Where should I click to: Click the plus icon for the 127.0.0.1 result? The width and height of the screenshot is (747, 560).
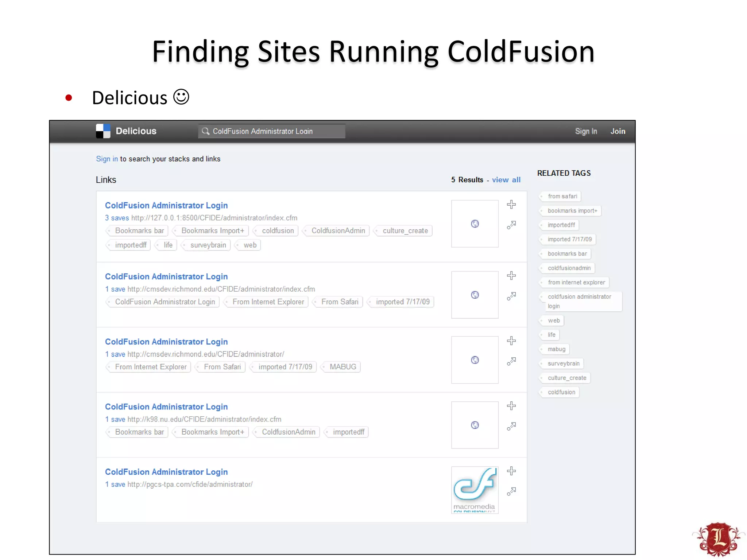[511, 205]
